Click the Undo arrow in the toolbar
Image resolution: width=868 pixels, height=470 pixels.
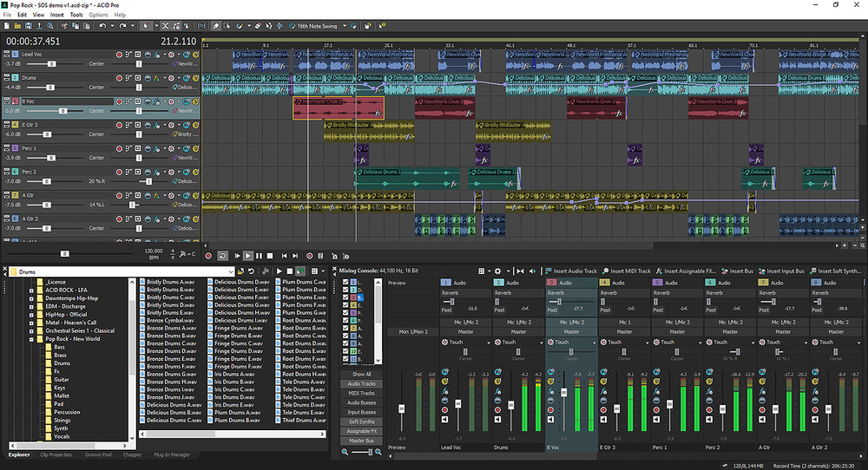pos(104,26)
